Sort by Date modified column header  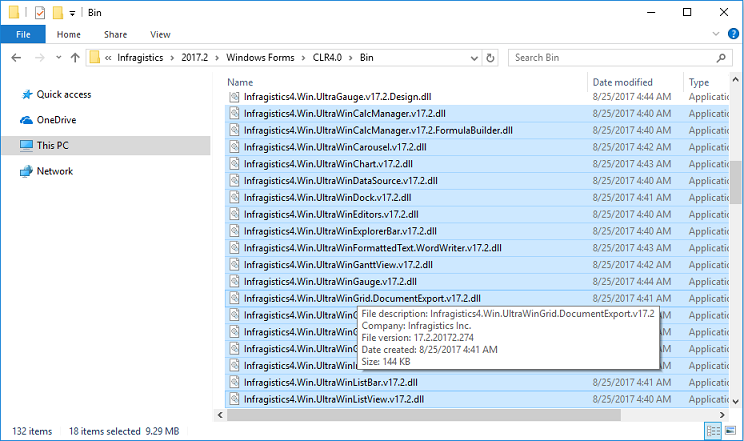pos(622,82)
